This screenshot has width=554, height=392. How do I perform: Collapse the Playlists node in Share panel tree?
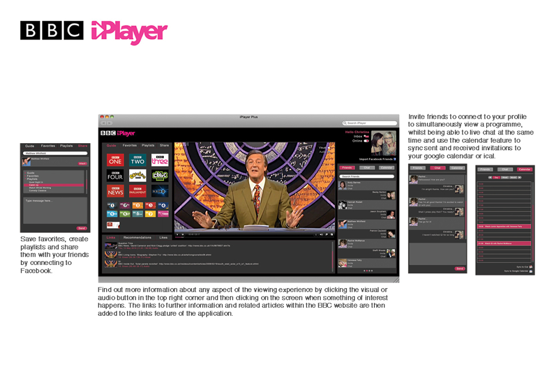[25, 179]
